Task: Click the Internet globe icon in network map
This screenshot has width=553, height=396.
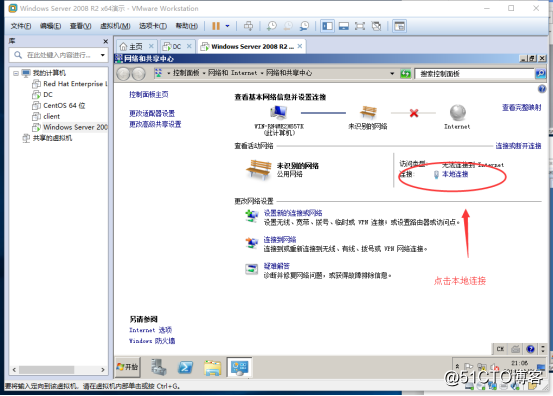Action: (x=457, y=112)
